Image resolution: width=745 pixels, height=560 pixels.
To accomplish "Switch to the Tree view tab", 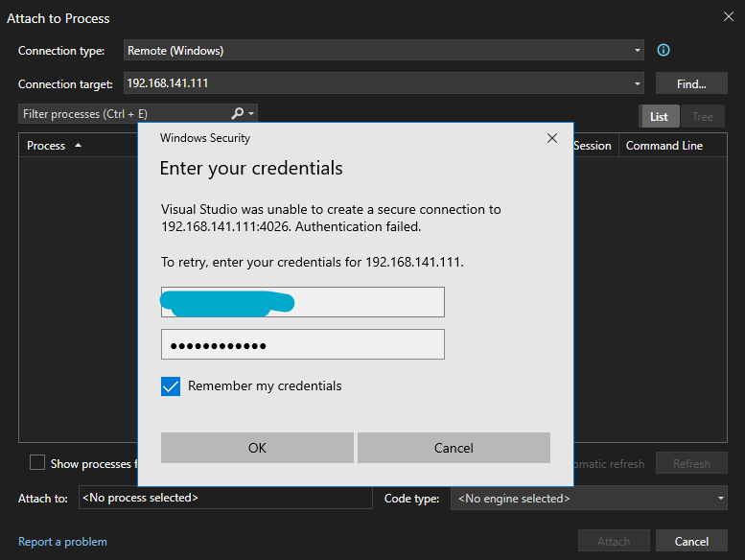I will pos(703,116).
